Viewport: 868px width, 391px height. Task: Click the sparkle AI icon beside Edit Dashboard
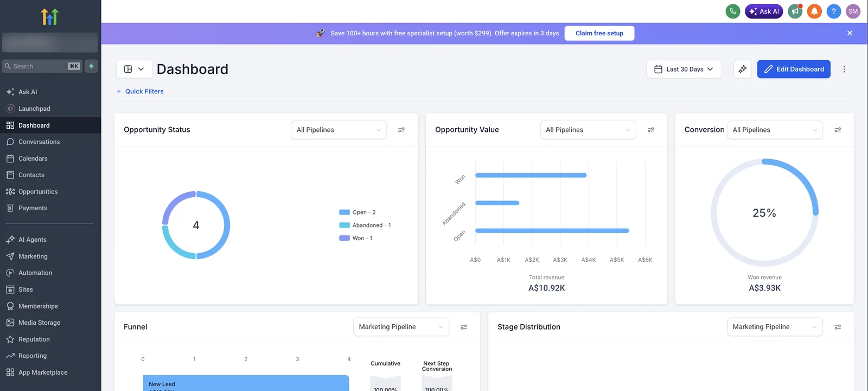click(x=743, y=69)
